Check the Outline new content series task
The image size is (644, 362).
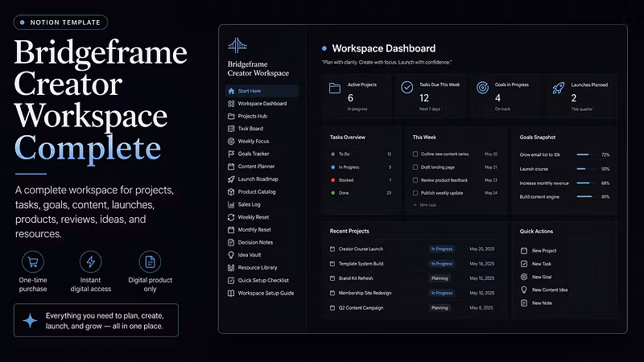coord(415,154)
